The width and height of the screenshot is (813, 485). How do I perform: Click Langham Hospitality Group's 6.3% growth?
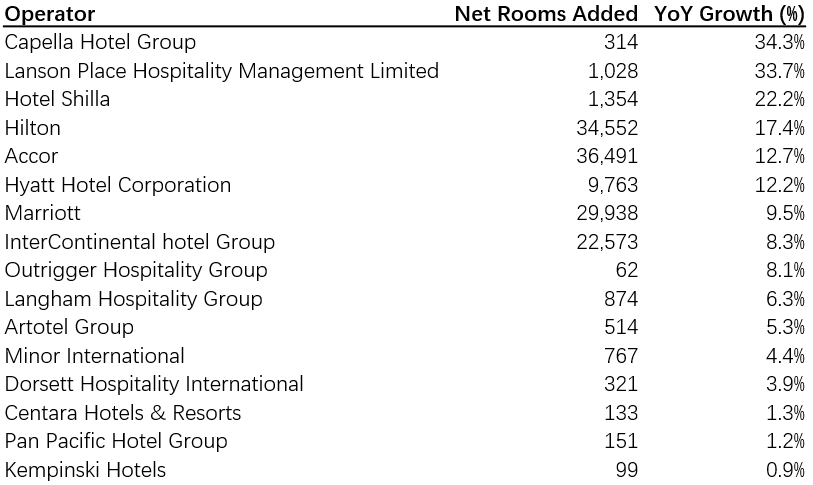785,299
